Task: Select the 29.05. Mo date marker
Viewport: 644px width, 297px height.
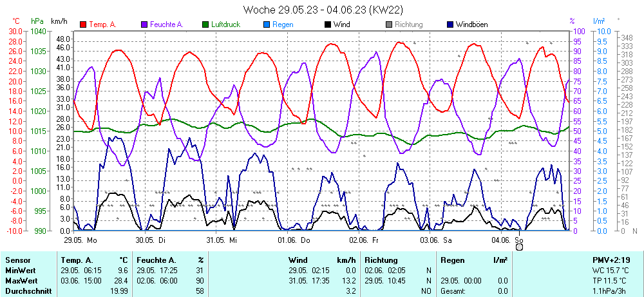Action: (x=80, y=240)
